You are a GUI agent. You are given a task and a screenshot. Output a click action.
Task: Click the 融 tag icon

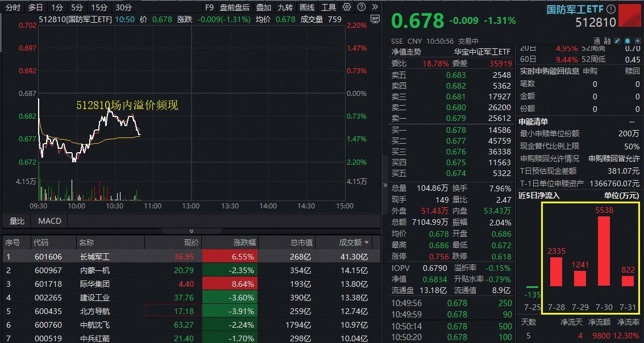pos(606,41)
